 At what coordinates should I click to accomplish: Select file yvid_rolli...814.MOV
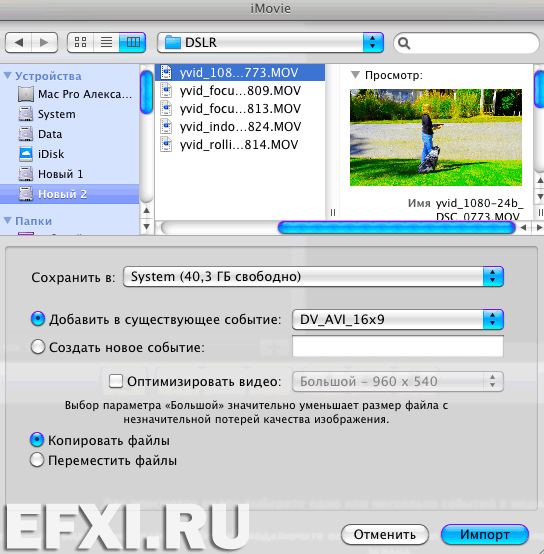pos(240,145)
